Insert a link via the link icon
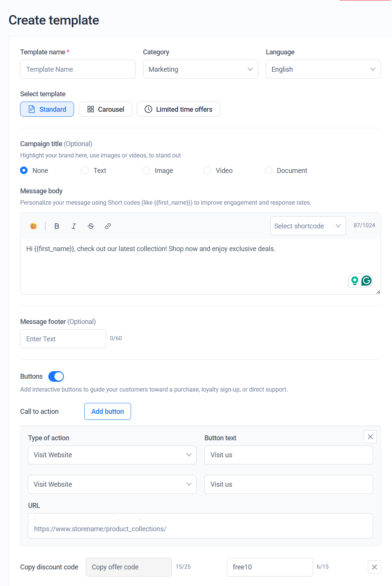The image size is (392, 586). (108, 226)
